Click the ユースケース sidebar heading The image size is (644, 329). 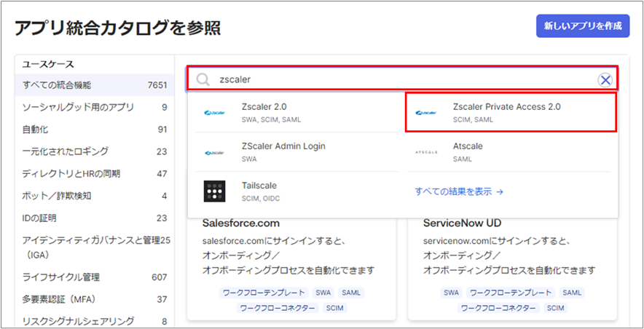coord(48,64)
